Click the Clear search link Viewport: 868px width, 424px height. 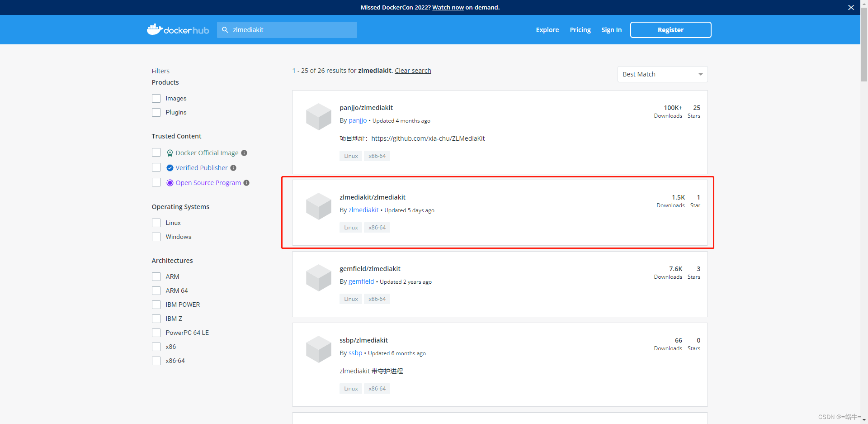tap(413, 71)
